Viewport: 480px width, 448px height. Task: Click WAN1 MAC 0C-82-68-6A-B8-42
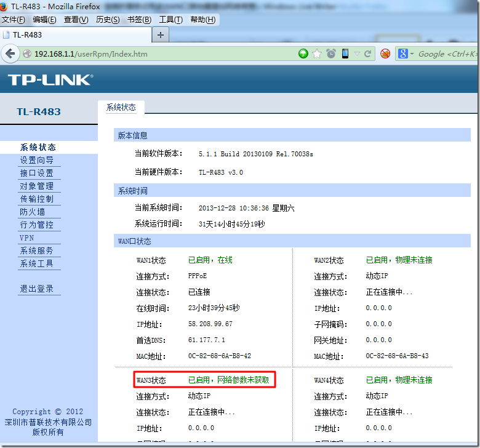220,356
